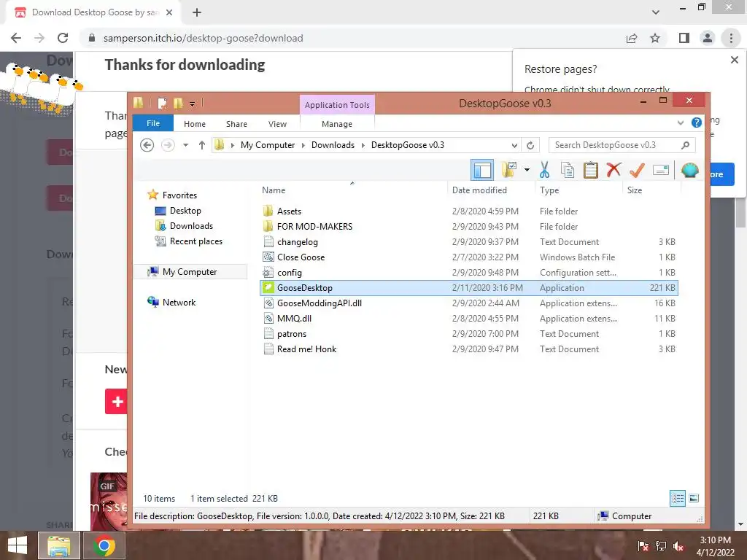Viewport: 747px width, 560px height.
Task: Select the changelog text file
Action: pos(469,241)
